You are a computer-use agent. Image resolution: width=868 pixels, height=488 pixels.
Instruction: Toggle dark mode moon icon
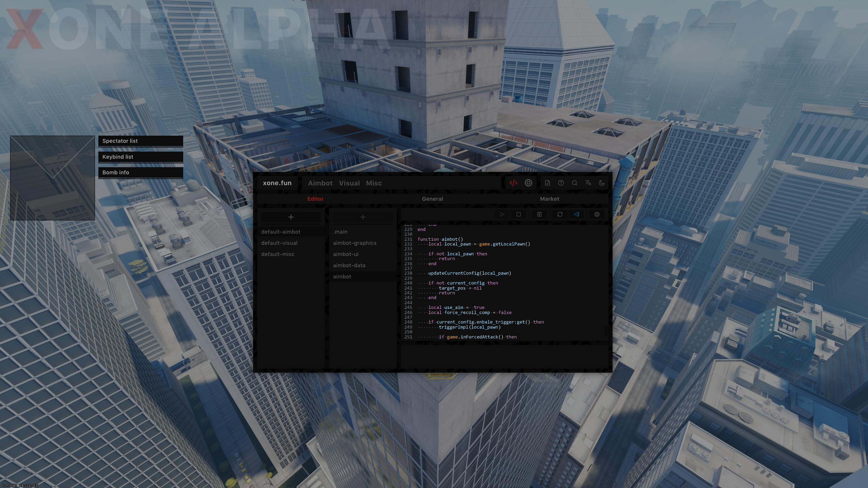(x=601, y=183)
